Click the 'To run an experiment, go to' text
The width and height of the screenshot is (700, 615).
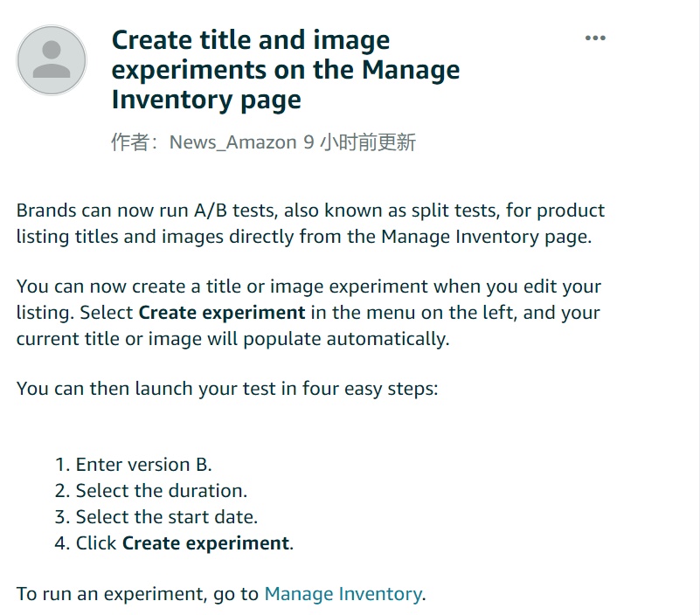pyautogui.click(x=137, y=594)
